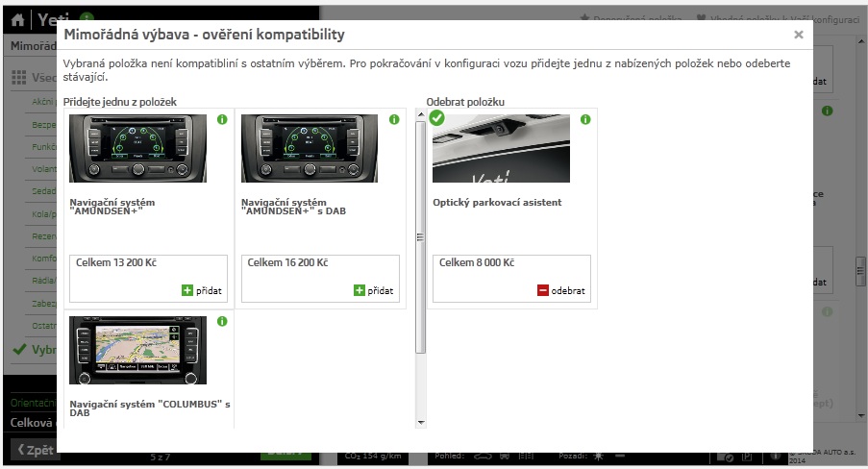868x469 pixels.
Task: Select Celkem 16 200 Kč price text
Action: 287,262
